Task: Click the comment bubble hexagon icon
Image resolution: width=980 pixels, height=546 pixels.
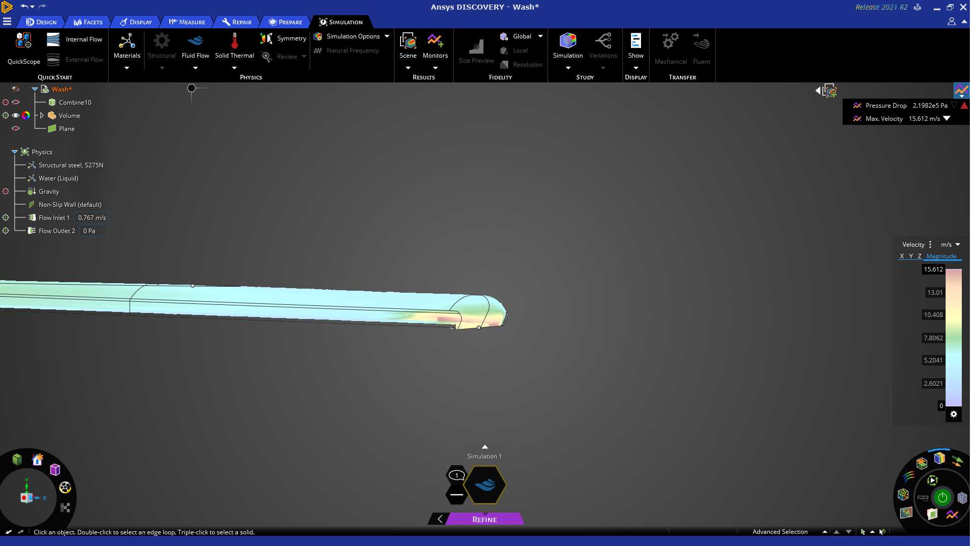Action: click(457, 475)
